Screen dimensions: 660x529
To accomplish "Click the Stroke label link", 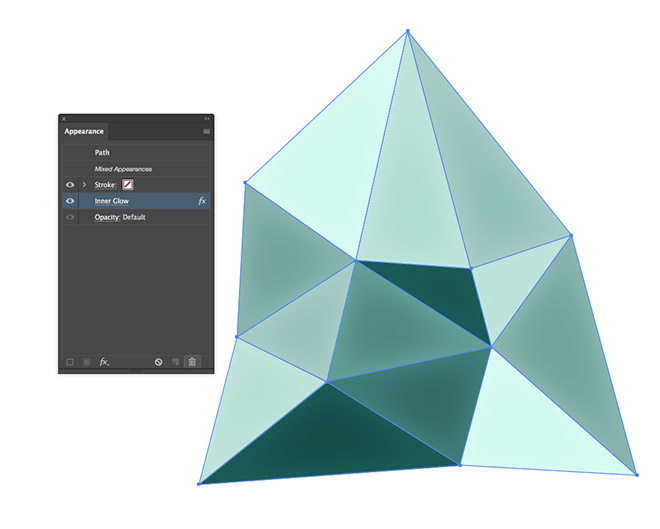I will click(105, 185).
